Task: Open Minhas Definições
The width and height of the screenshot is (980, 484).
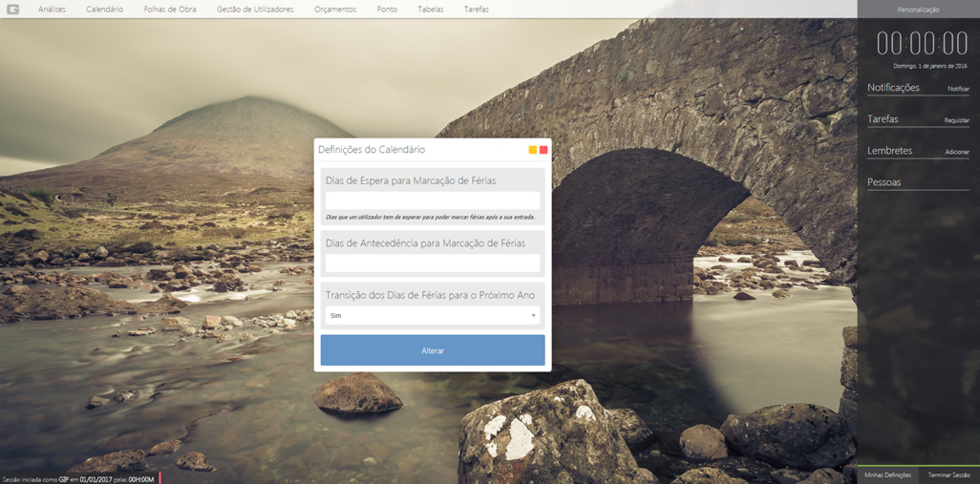Action: coord(887,474)
